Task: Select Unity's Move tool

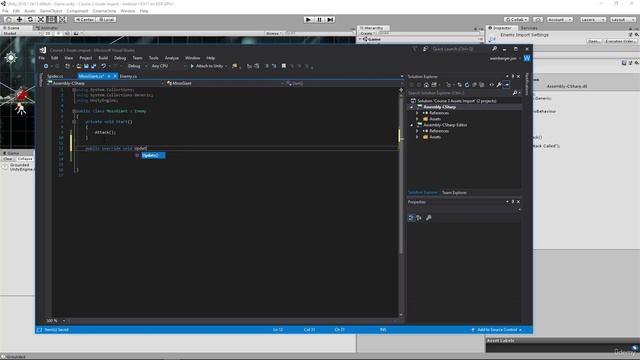Action: point(19,20)
